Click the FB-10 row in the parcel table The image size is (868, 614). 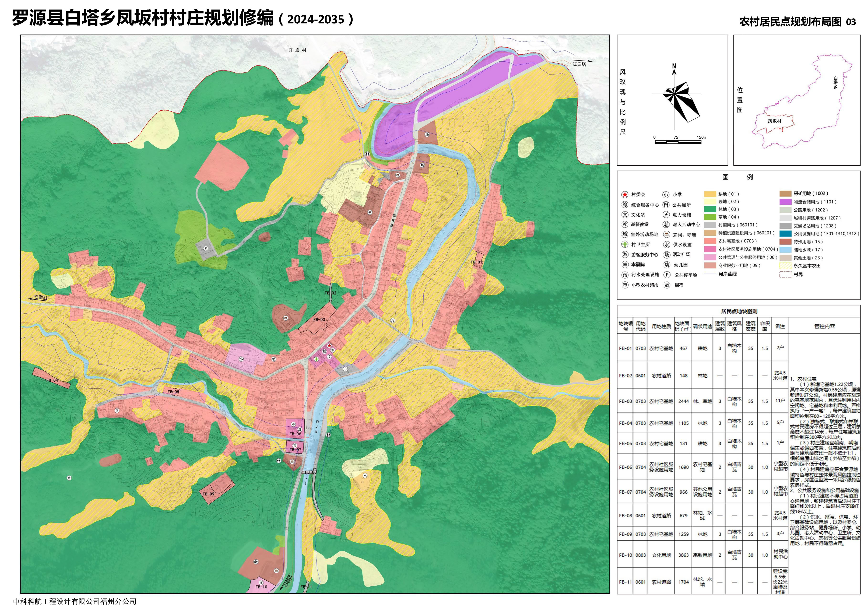click(625, 555)
